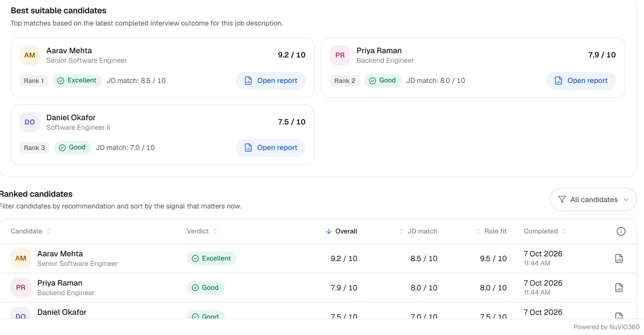Click DO avatar on Daniel Okafor card
The image size is (644, 335).
[x=30, y=122]
